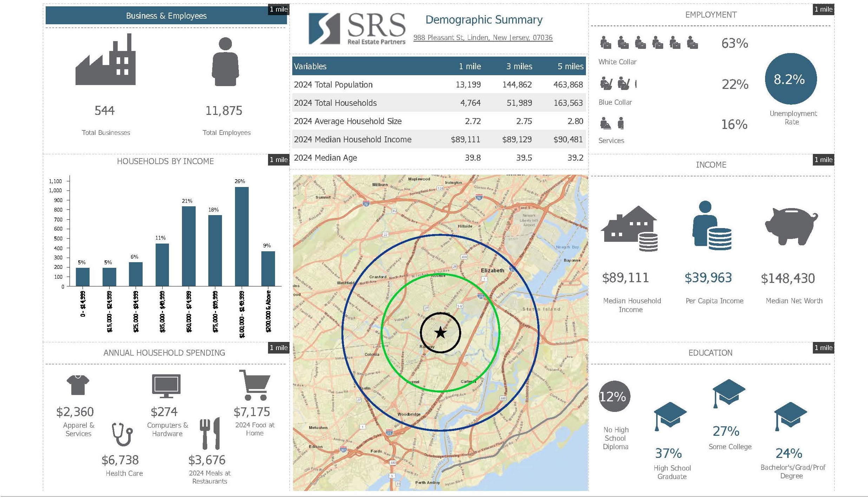Screen dimensions: 868x498
Task: Click the Blue Collar worker icons row
Action: [x=619, y=84]
